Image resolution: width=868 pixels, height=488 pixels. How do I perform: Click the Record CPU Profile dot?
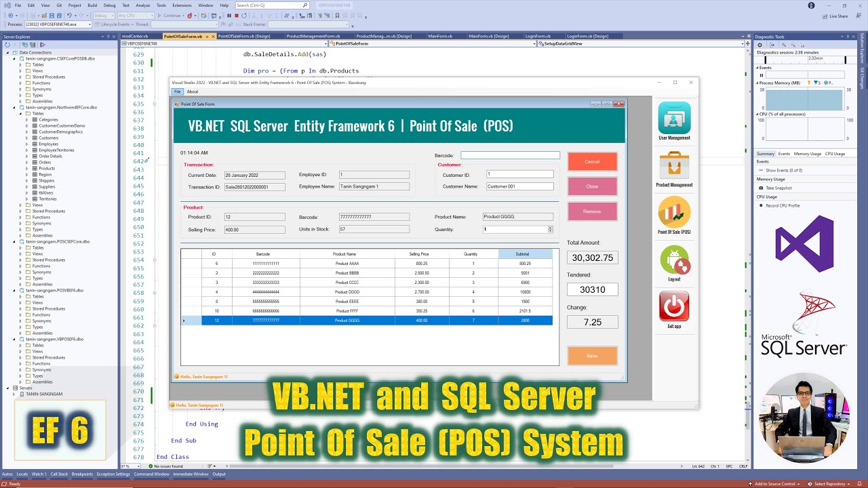pos(761,205)
